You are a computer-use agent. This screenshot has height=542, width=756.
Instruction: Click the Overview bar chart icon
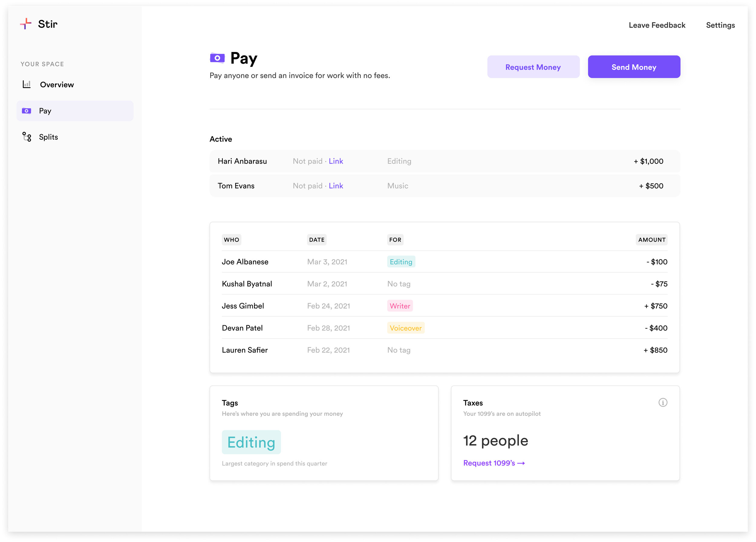click(27, 84)
